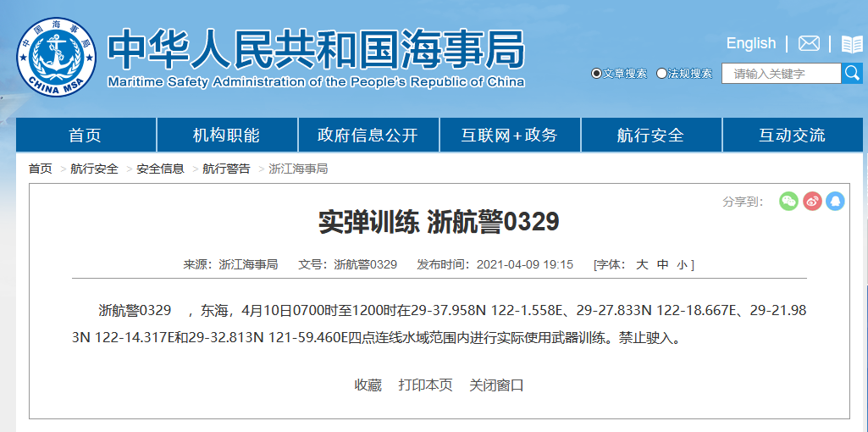Click the open book icon in header
The height and width of the screenshot is (432, 868).
851,44
